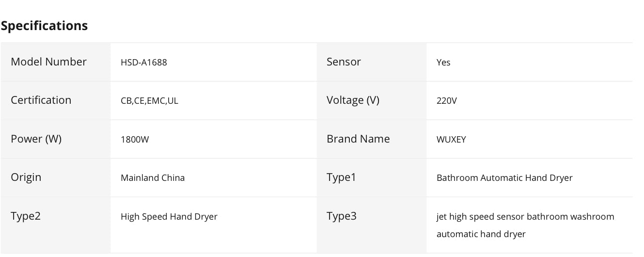Select High Speed Hand Dryer value
644x257 pixels.
click(169, 217)
